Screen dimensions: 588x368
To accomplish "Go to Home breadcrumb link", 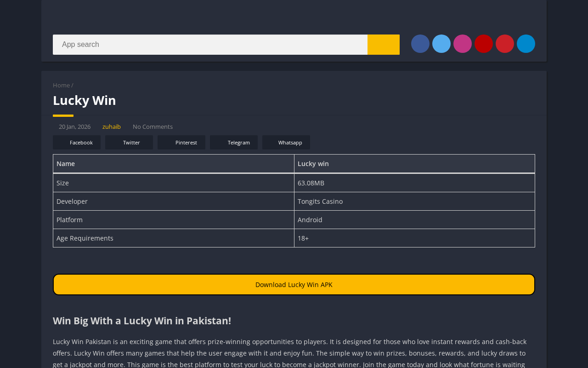I will [x=61, y=85].
